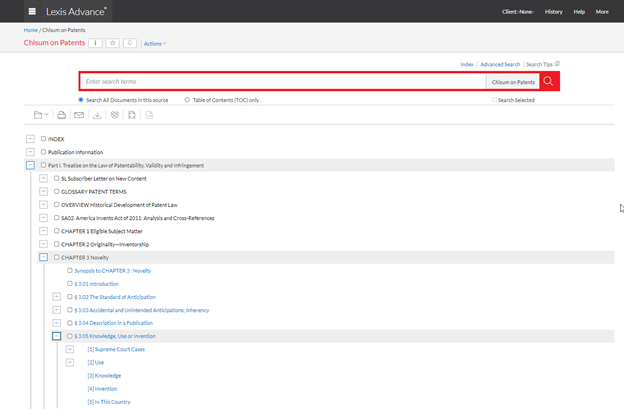This screenshot has width=624, height=409.
Task: Select Search All Documents in this source
Action: tap(81, 100)
